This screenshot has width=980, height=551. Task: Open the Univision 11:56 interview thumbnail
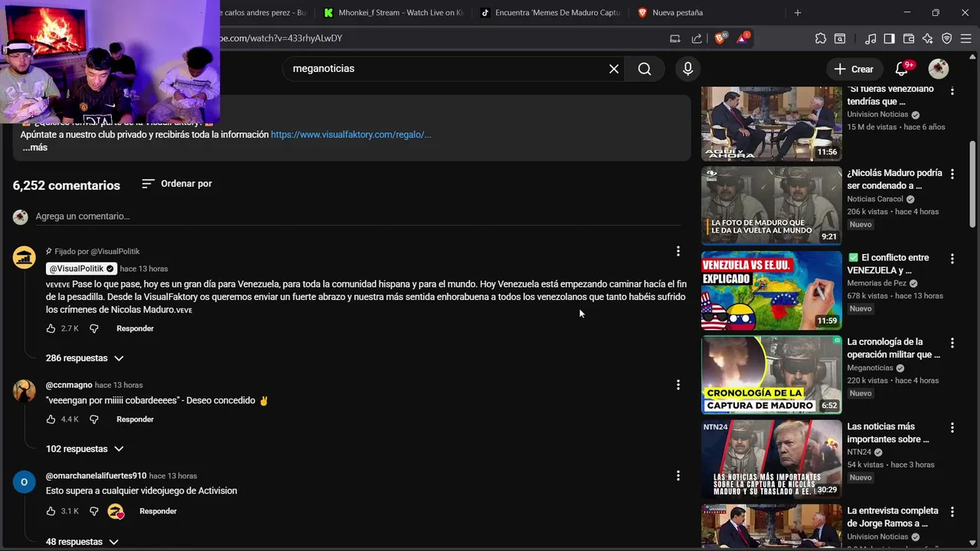pos(772,122)
